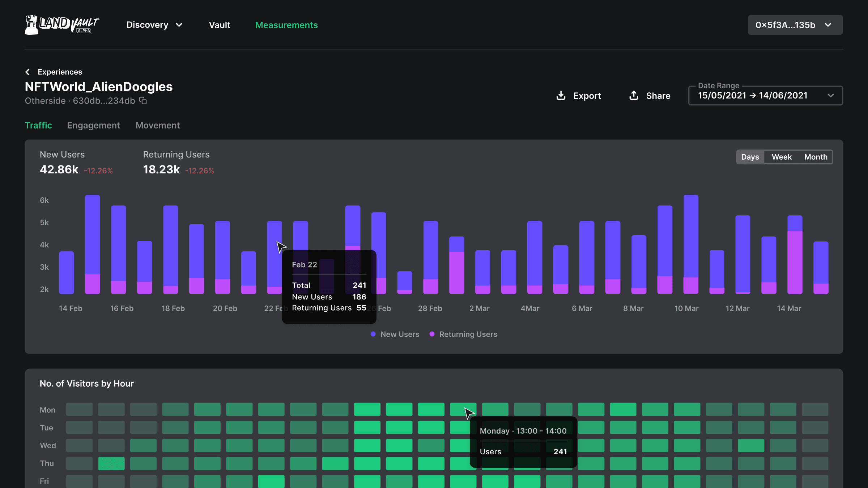Click the copy address icon beside 630db...234db

[x=143, y=101]
